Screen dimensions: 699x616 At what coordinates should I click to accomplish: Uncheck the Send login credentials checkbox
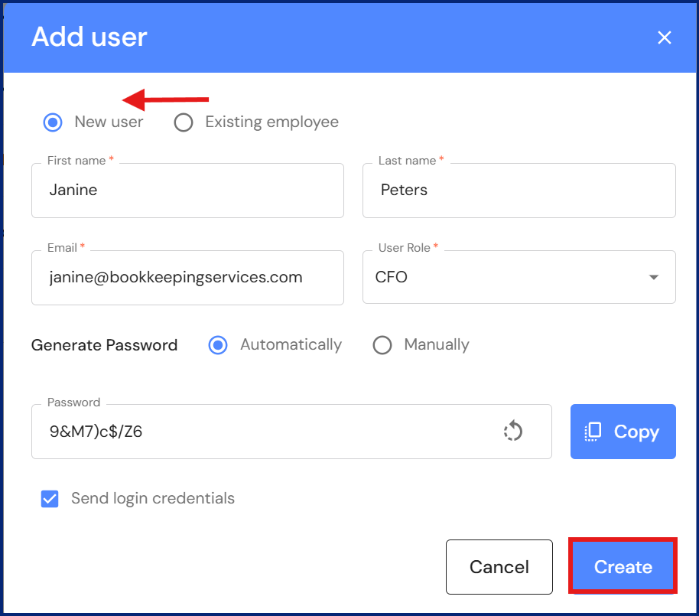tap(50, 499)
